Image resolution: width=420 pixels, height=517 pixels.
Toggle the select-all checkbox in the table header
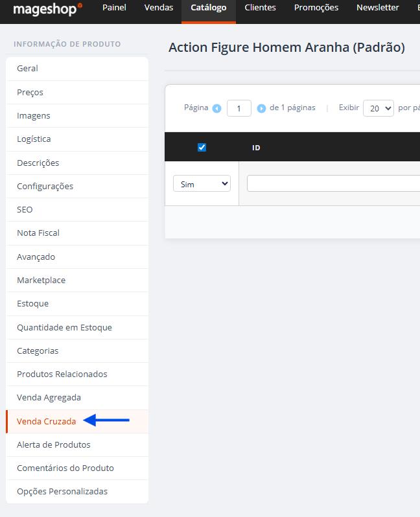[x=202, y=147]
